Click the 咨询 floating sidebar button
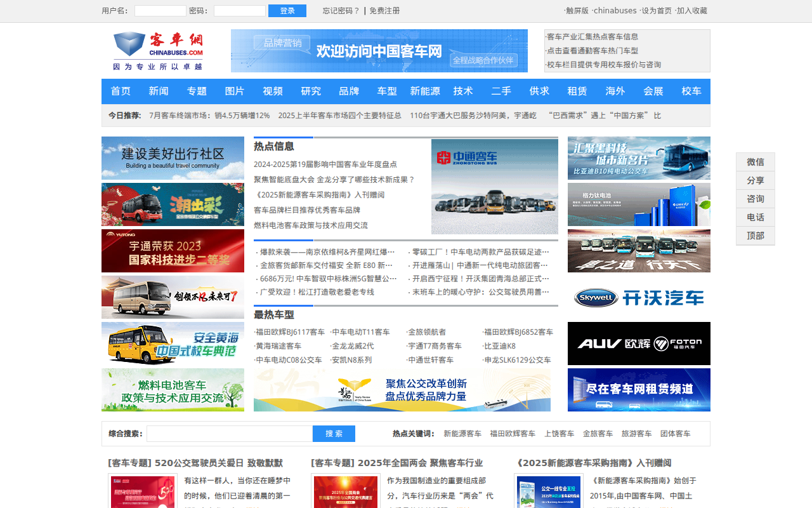812x508 pixels. pyautogui.click(x=756, y=199)
